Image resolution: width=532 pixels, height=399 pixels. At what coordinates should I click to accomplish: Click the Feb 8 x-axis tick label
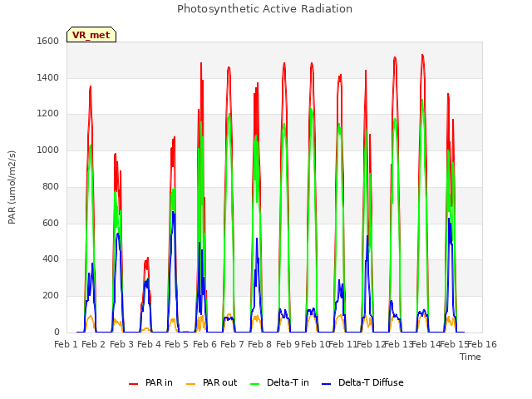259,344
